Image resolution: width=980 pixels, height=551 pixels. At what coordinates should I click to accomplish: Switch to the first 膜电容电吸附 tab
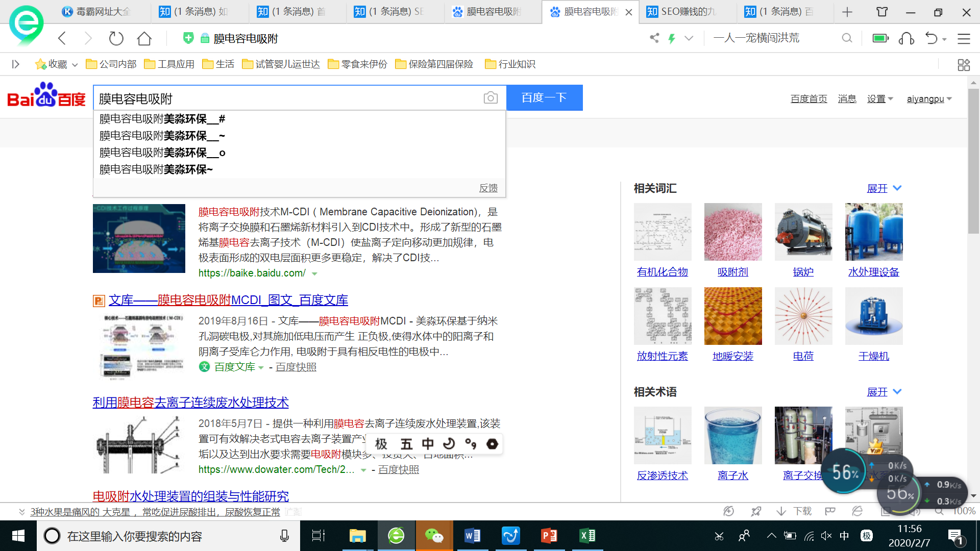tap(487, 12)
